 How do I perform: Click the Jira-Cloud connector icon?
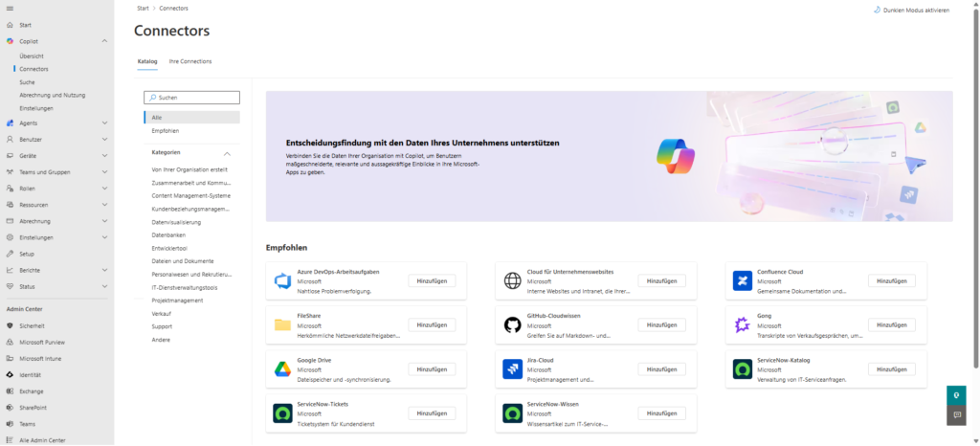click(512, 368)
